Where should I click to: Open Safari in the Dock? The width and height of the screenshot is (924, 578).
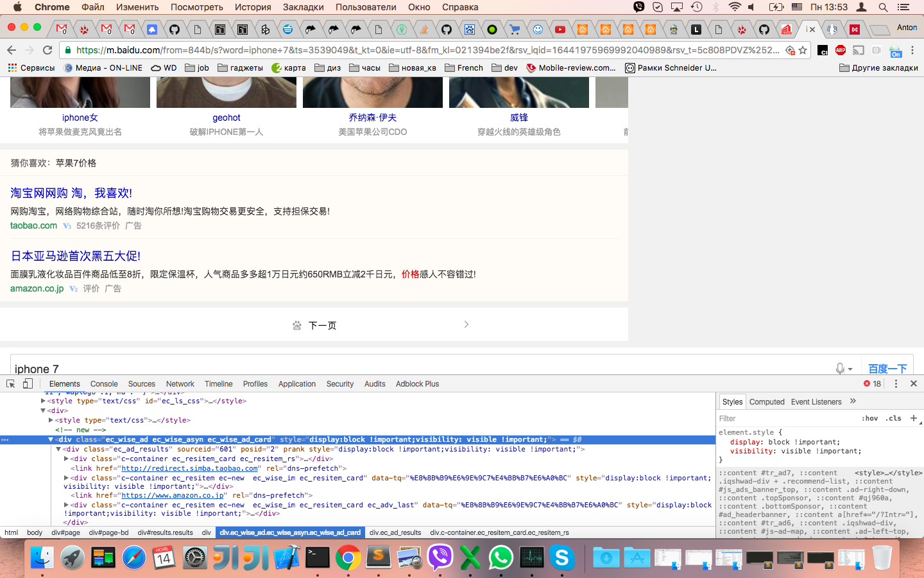[x=134, y=557]
